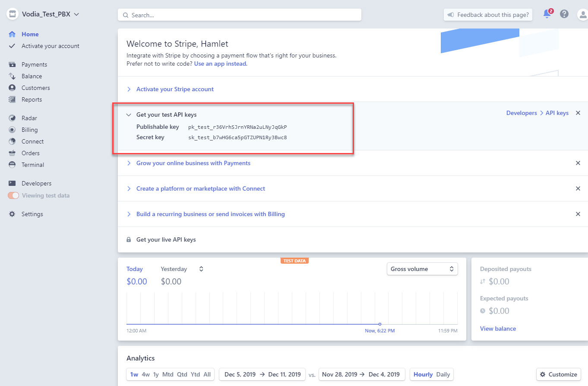Screen dimensions: 588x386
Task: Click the Vodia_Test_PBX store account icon
Action: coord(13,14)
